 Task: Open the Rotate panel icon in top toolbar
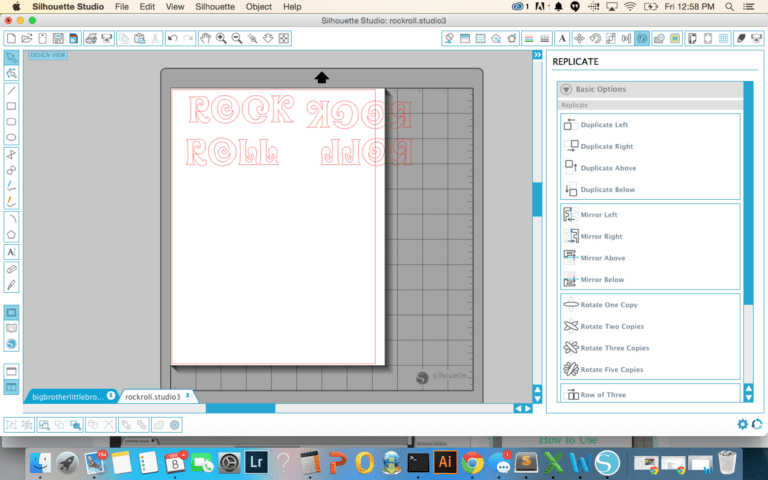[x=595, y=39]
